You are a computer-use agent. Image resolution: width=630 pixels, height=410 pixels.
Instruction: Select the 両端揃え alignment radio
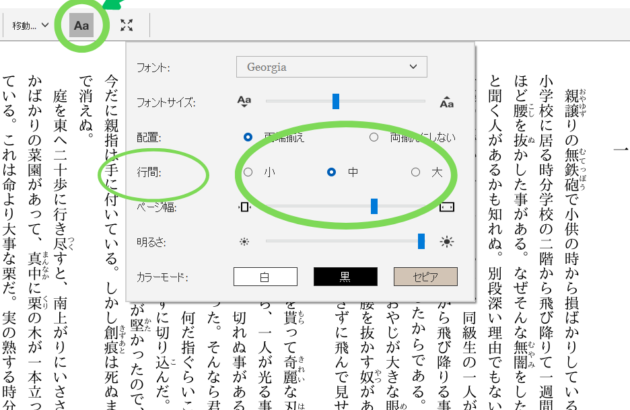click(x=248, y=137)
